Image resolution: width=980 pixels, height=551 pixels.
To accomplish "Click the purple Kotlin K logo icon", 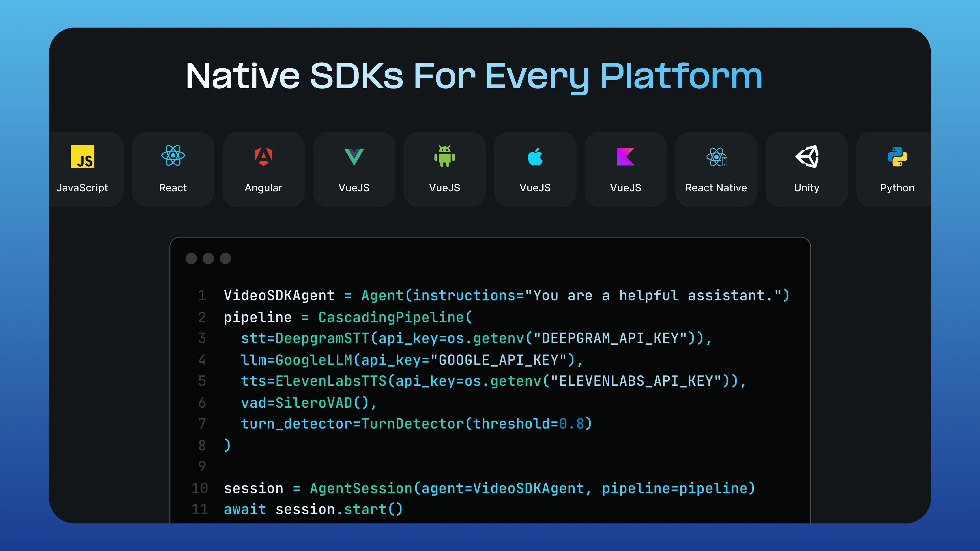I will (x=626, y=156).
